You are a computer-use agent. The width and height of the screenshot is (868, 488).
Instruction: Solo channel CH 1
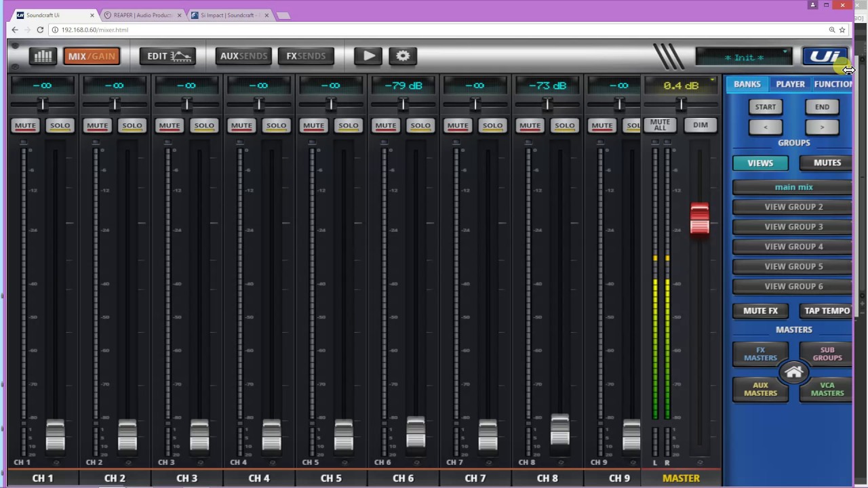pyautogui.click(x=60, y=125)
